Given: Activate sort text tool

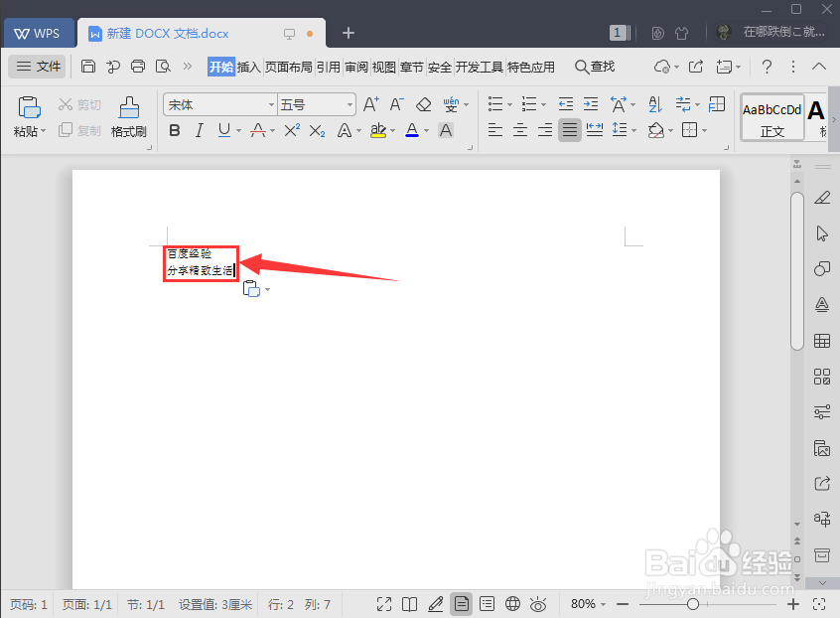Looking at the screenshot, I should click(654, 103).
